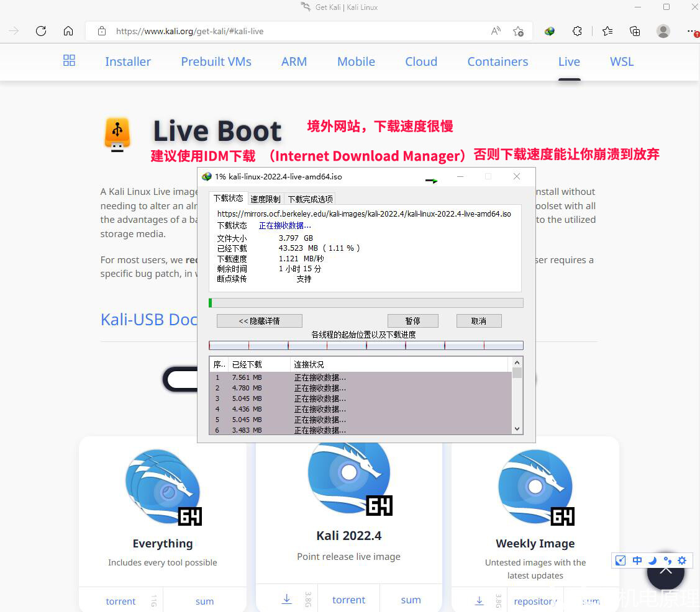Open browser extensions puzzle icon
The image size is (700, 612).
click(577, 31)
